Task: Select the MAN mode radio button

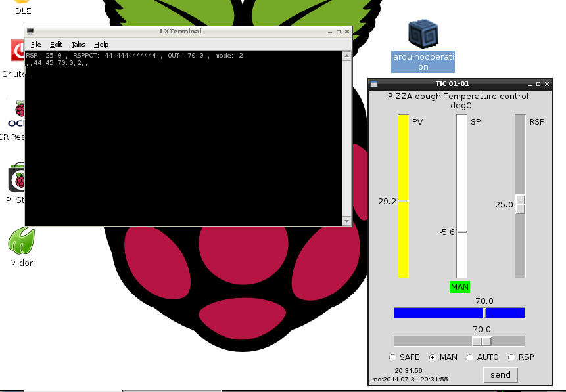Action: (433, 357)
